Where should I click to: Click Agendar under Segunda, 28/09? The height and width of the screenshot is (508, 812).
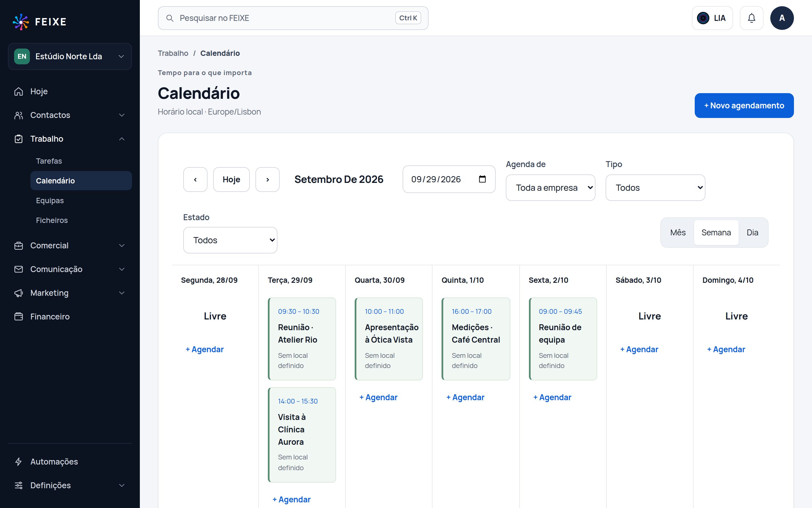205,349
